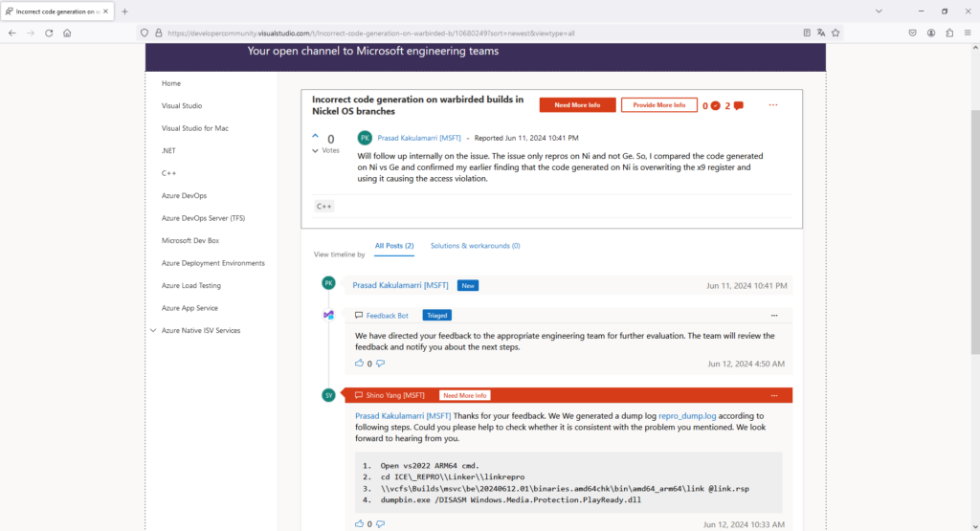Viewport: 980px width, 531px height.
Task: Open ellipsis menu on Feedback Bot post
Action: (774, 315)
